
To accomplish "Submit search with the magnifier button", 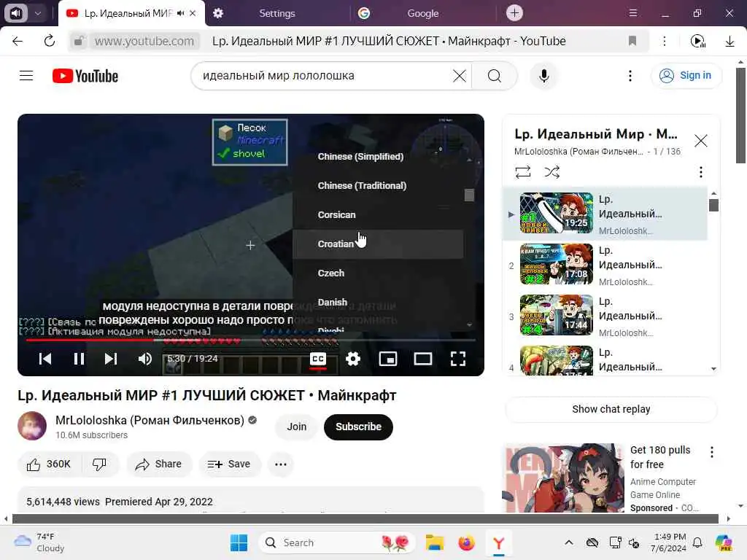I will tap(494, 76).
